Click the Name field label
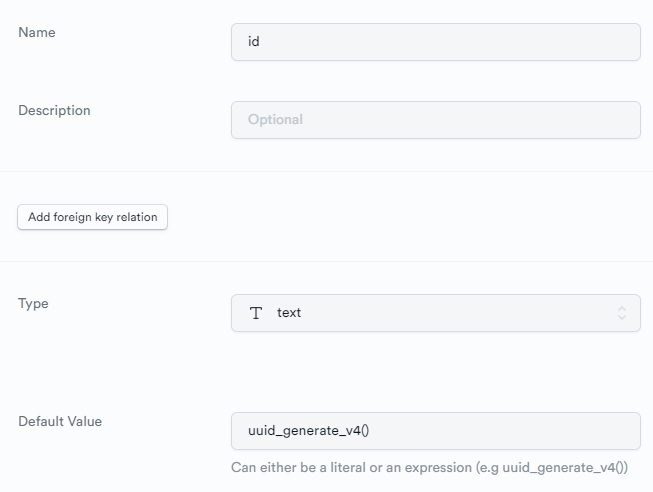Screen dimensions: 653x492 click(37, 32)
